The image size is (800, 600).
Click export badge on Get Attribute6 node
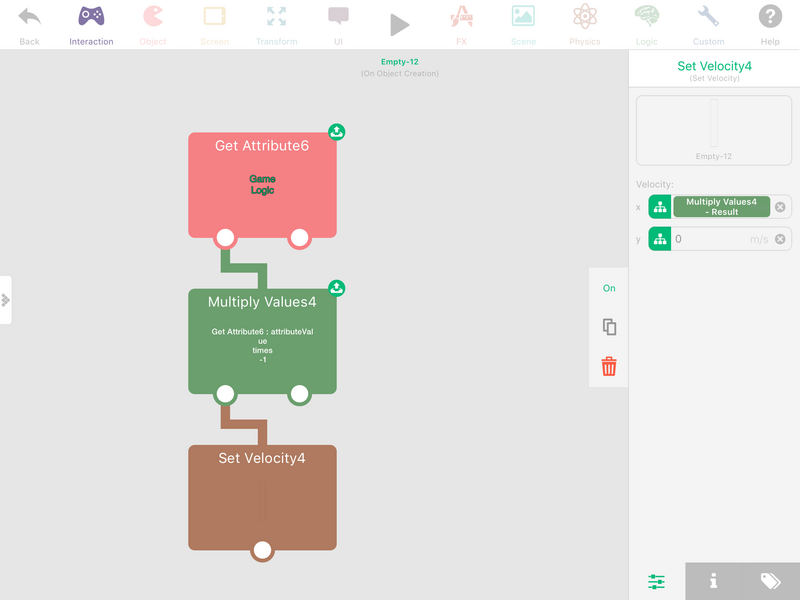(336, 132)
